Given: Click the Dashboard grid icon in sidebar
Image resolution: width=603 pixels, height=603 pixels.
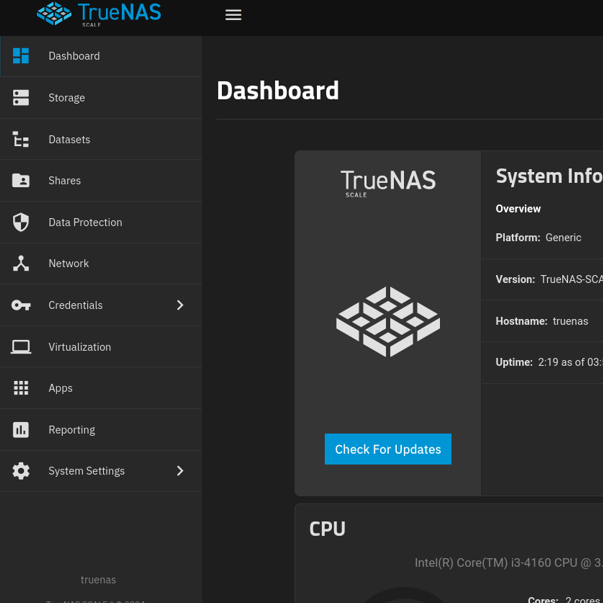Looking at the screenshot, I should pyautogui.click(x=21, y=56).
